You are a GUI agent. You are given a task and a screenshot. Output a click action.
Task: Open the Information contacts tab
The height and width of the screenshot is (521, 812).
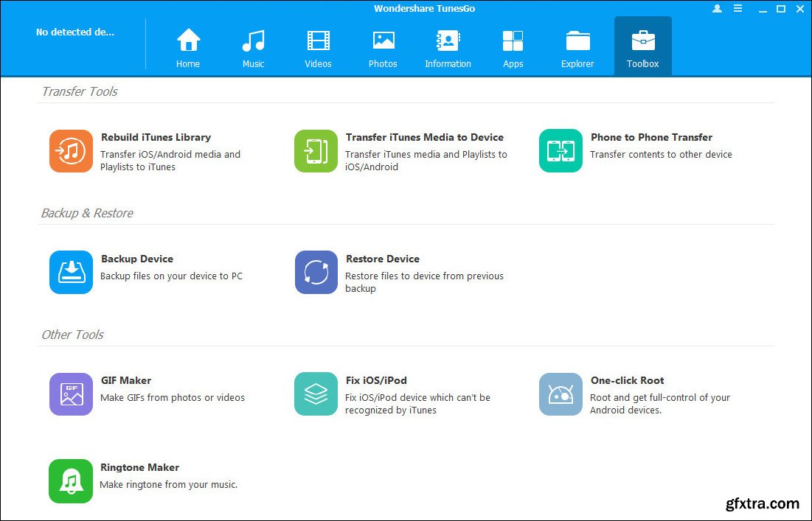tap(448, 48)
